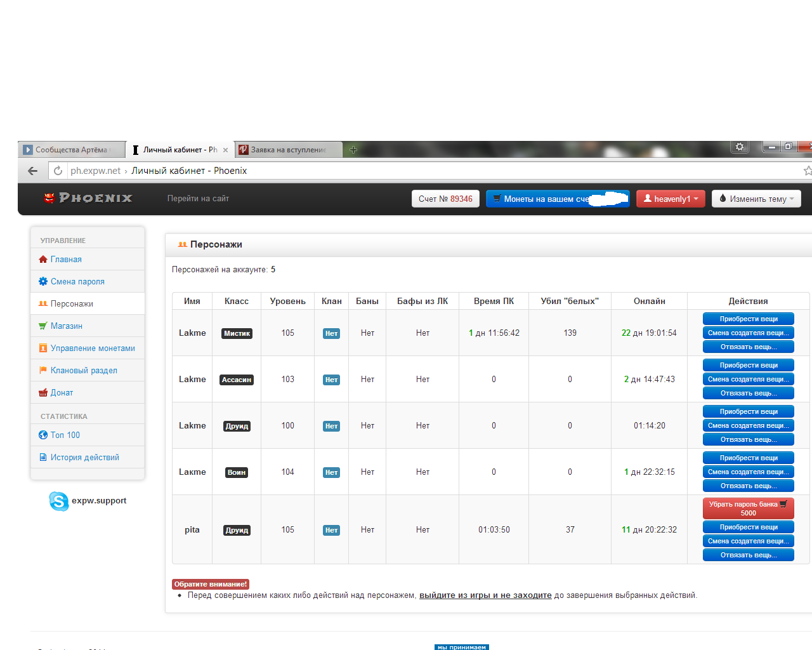View Топ 100 statistics

(x=88, y=435)
